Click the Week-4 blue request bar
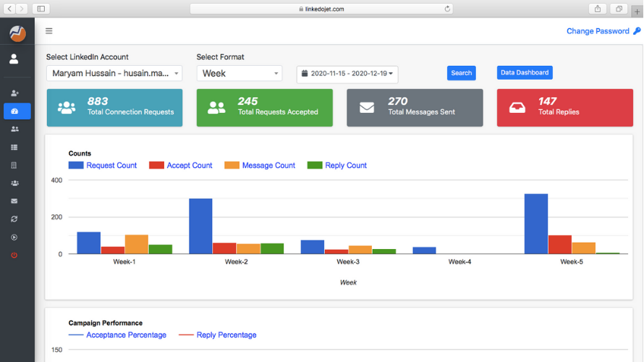The width and height of the screenshot is (644, 362). (424, 251)
